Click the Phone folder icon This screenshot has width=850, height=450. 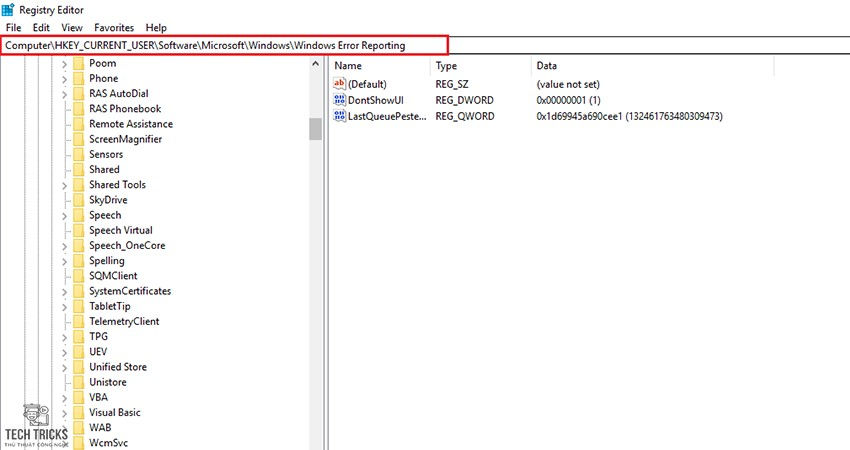tap(79, 79)
